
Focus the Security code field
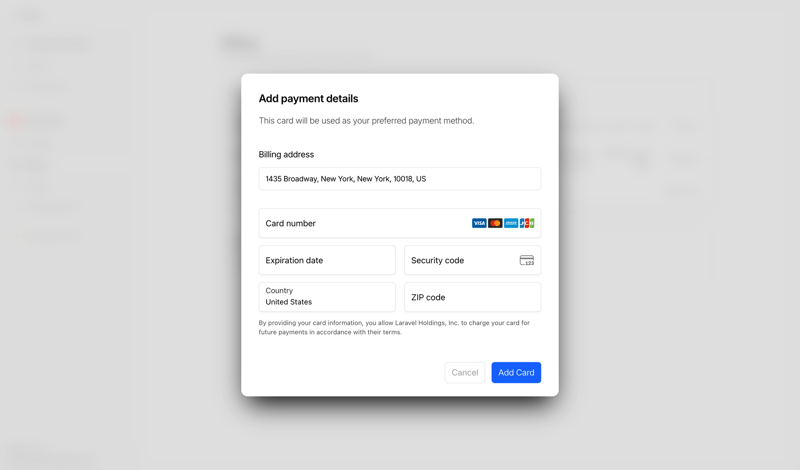(460, 260)
